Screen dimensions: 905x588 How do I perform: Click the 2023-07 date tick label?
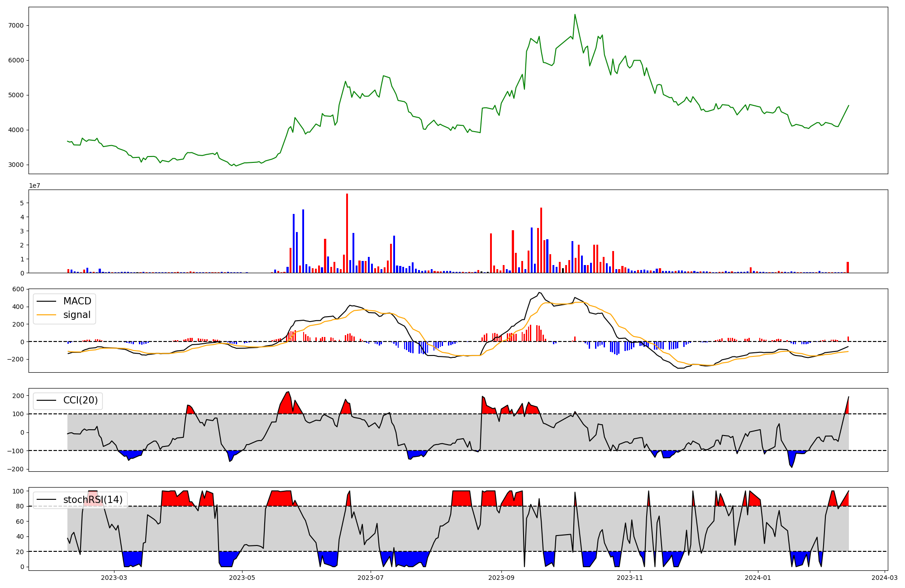[371, 578]
